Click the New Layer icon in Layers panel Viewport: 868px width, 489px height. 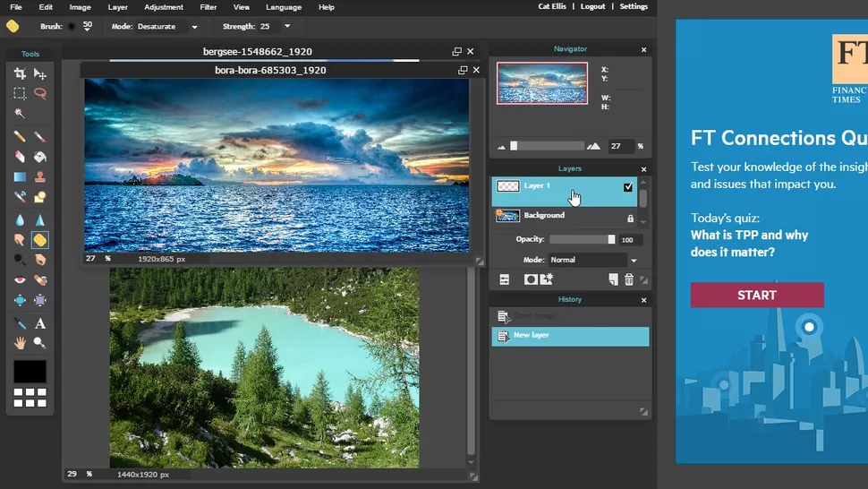pos(613,279)
